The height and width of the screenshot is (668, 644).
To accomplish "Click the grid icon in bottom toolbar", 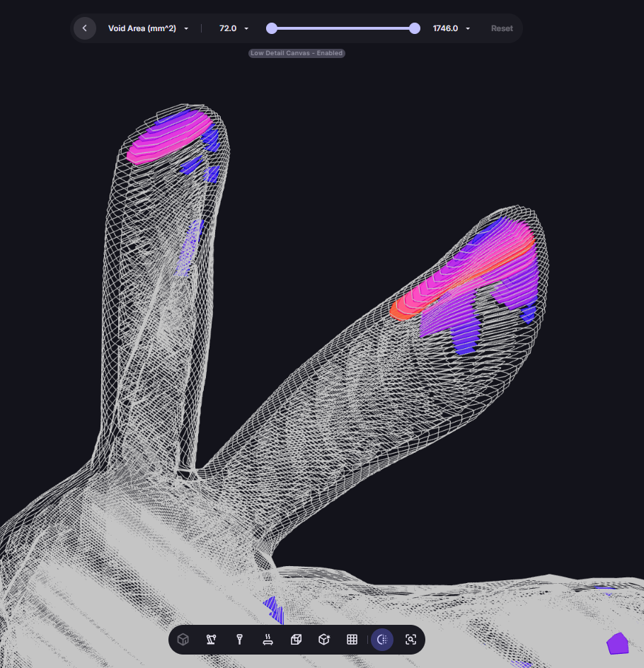I will pyautogui.click(x=352, y=640).
